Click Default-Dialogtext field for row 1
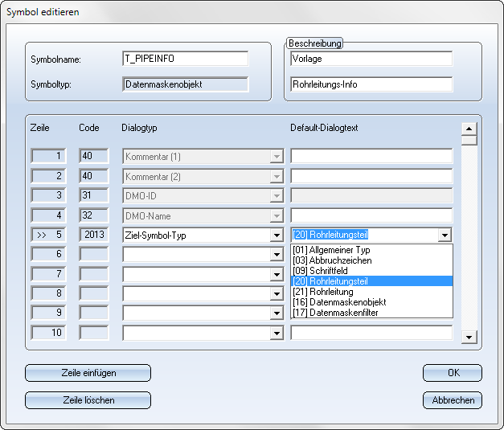504x430 pixels. 371,156
